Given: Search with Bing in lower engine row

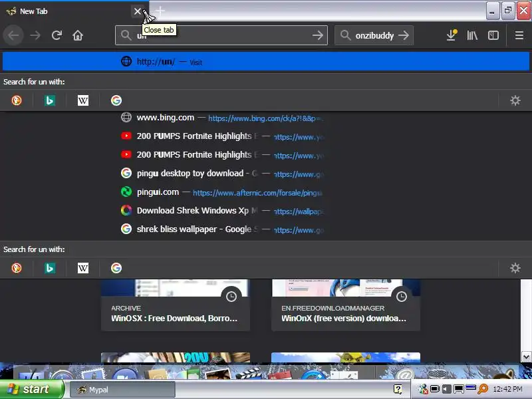Looking at the screenshot, I should [x=50, y=268].
